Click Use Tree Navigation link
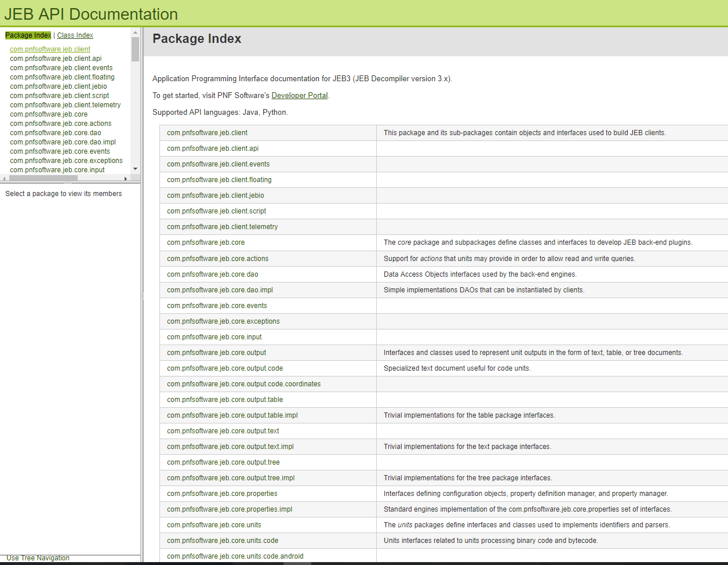The image size is (728, 565). point(38,558)
